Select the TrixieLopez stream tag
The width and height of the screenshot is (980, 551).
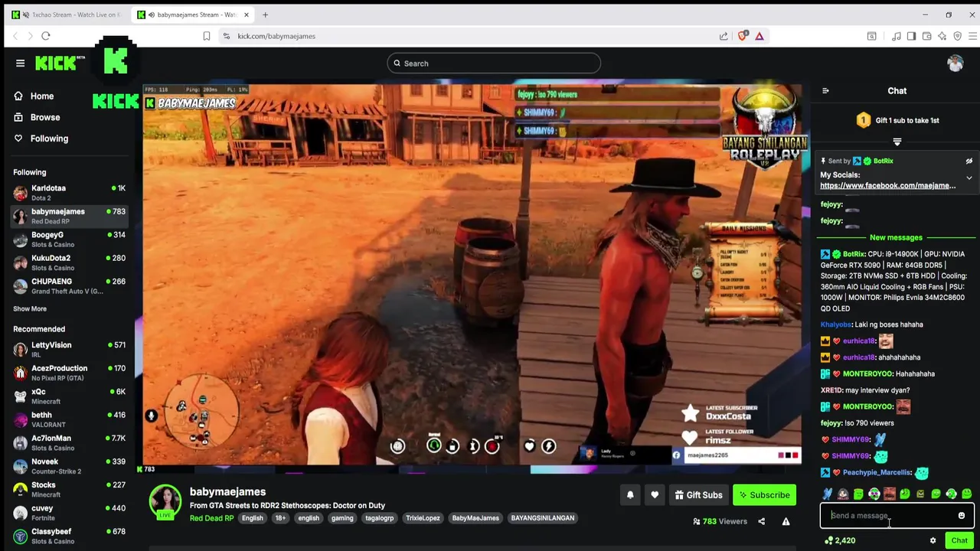[423, 518]
